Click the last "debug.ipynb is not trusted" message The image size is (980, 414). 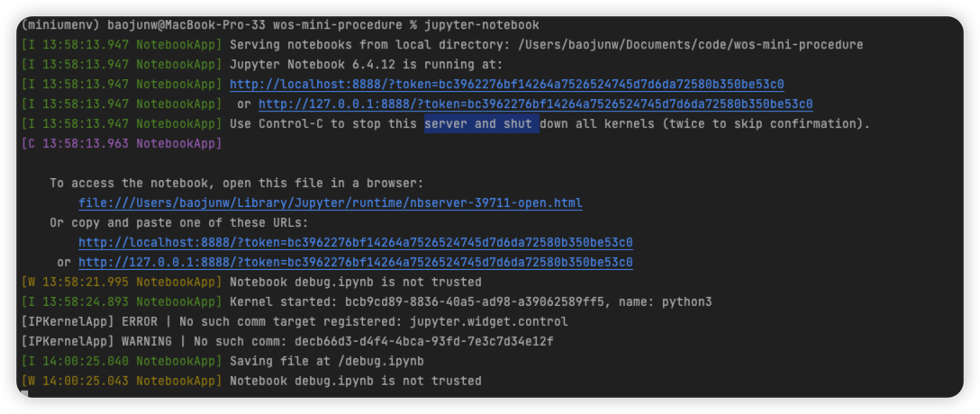356,381
